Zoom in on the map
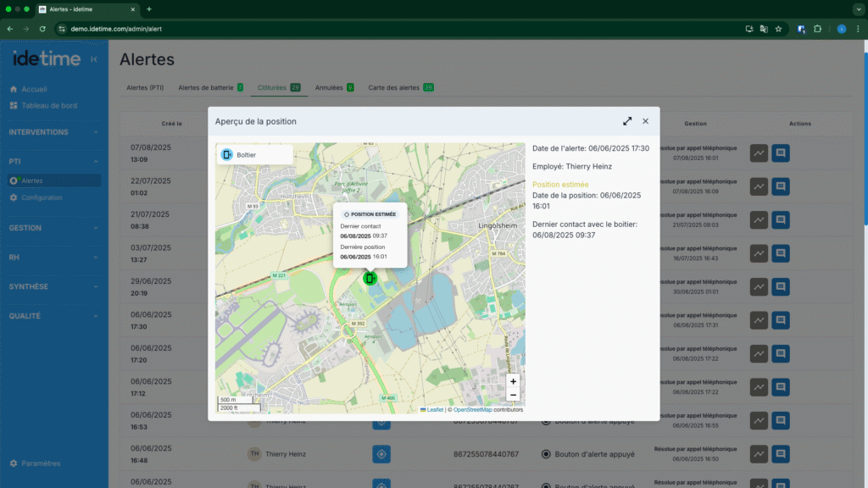 (513, 381)
